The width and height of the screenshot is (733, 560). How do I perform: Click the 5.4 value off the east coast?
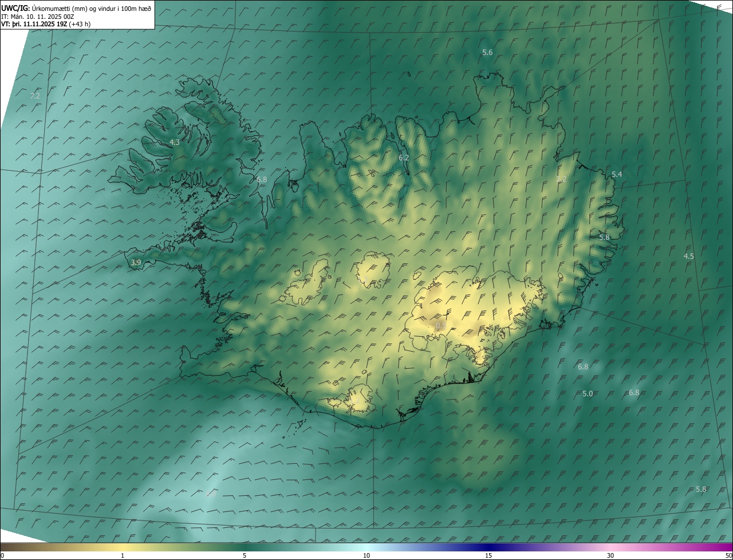coord(617,174)
